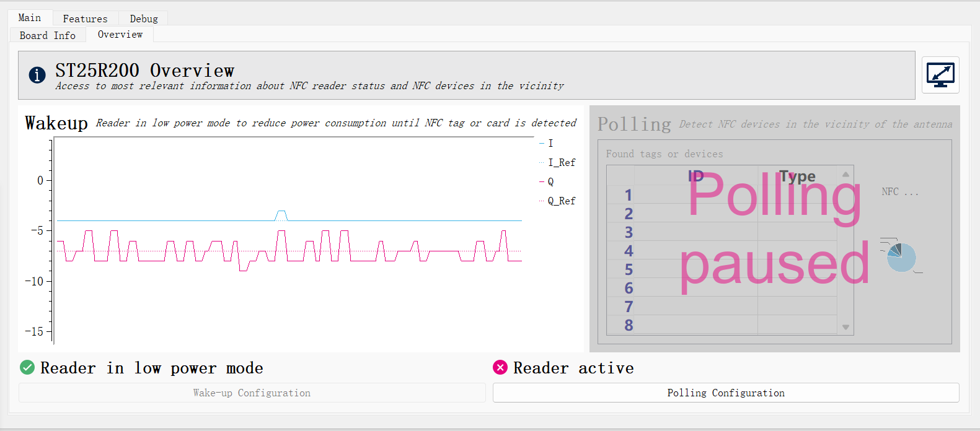Click the I legend entry
The image size is (980, 431).
tap(546, 143)
